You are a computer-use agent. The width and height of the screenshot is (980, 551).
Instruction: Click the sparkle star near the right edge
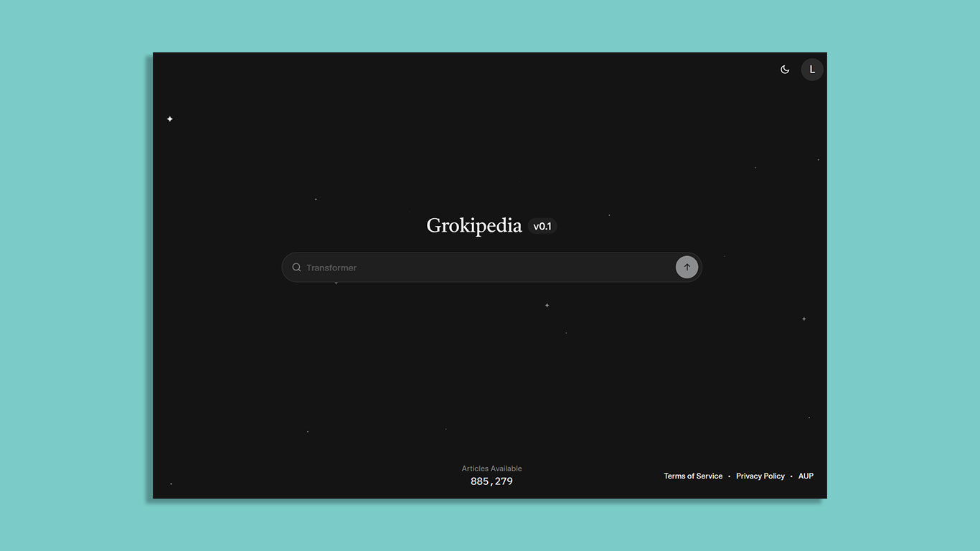(804, 319)
